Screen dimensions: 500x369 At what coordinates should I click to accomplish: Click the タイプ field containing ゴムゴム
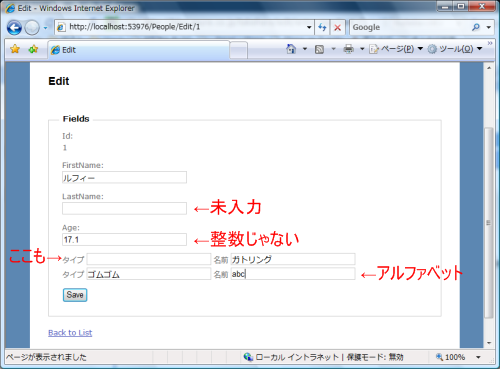[x=149, y=274]
